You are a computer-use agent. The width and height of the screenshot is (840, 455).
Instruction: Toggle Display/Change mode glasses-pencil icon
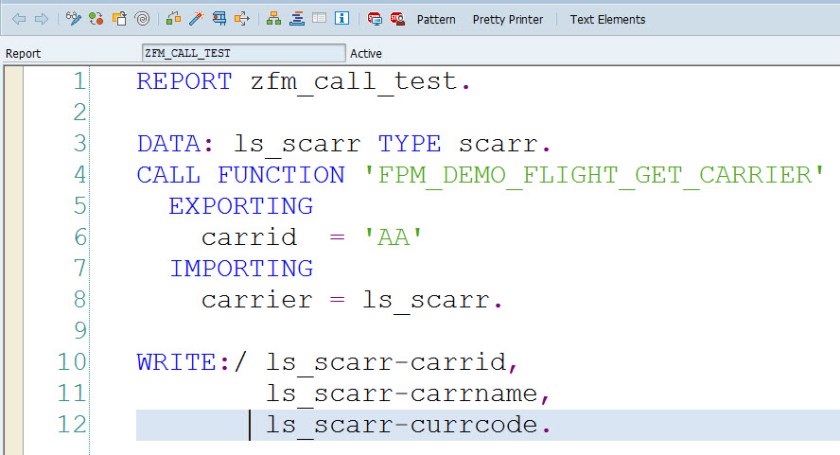tap(73, 19)
